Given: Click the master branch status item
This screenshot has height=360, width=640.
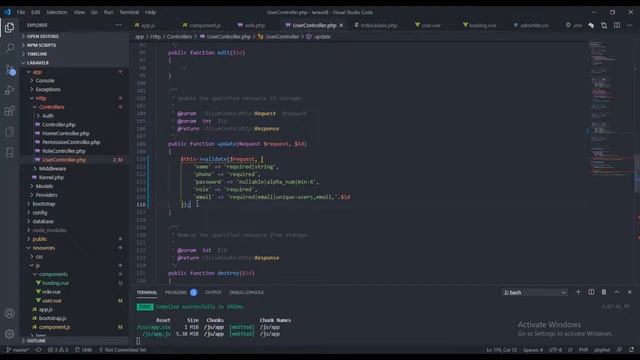Looking at the screenshot, I should (18, 350).
